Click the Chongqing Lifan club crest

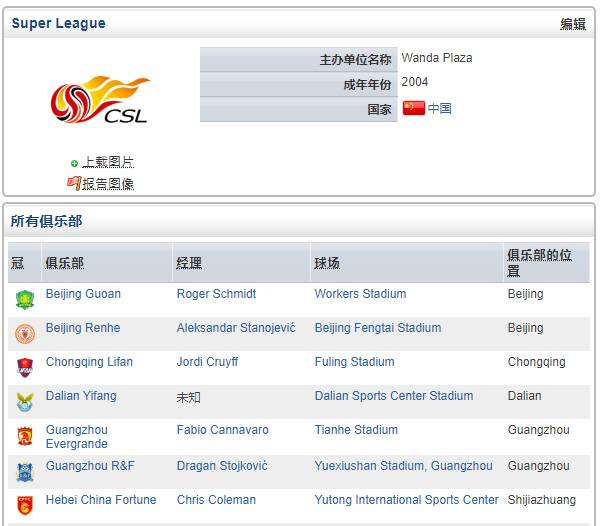25,367
